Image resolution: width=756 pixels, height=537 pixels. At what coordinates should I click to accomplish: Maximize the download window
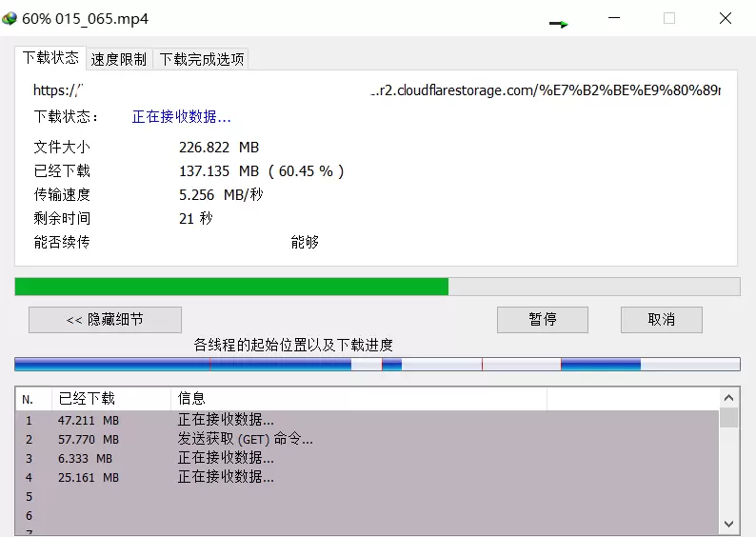[x=669, y=18]
